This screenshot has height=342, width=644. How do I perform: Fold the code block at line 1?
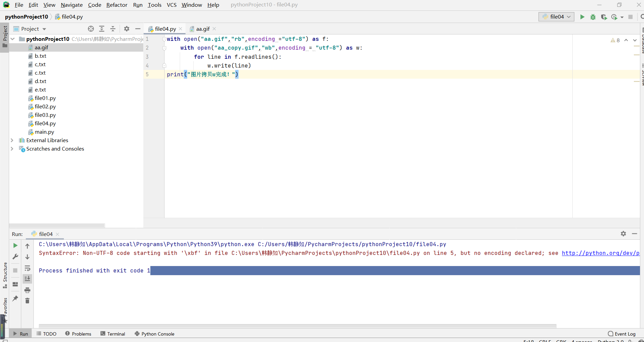[164, 39]
